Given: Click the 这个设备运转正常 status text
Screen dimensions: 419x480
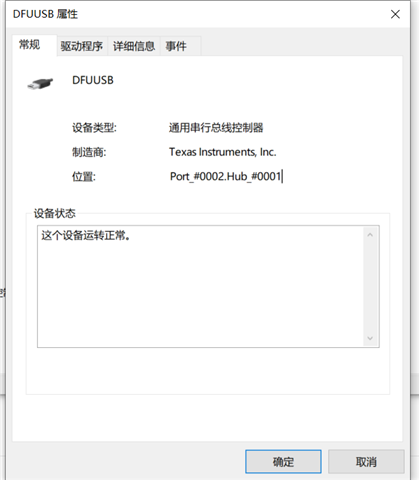Looking at the screenshot, I should tap(86, 235).
